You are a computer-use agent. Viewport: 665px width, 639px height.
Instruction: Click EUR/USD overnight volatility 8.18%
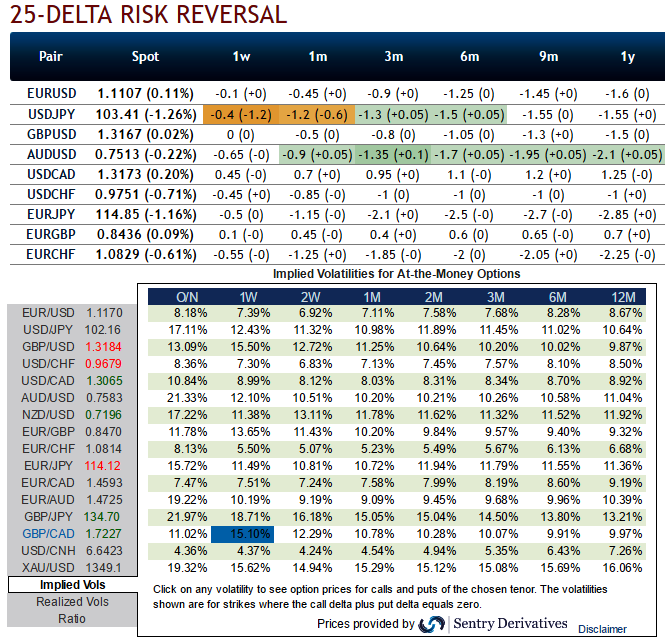tap(190, 313)
